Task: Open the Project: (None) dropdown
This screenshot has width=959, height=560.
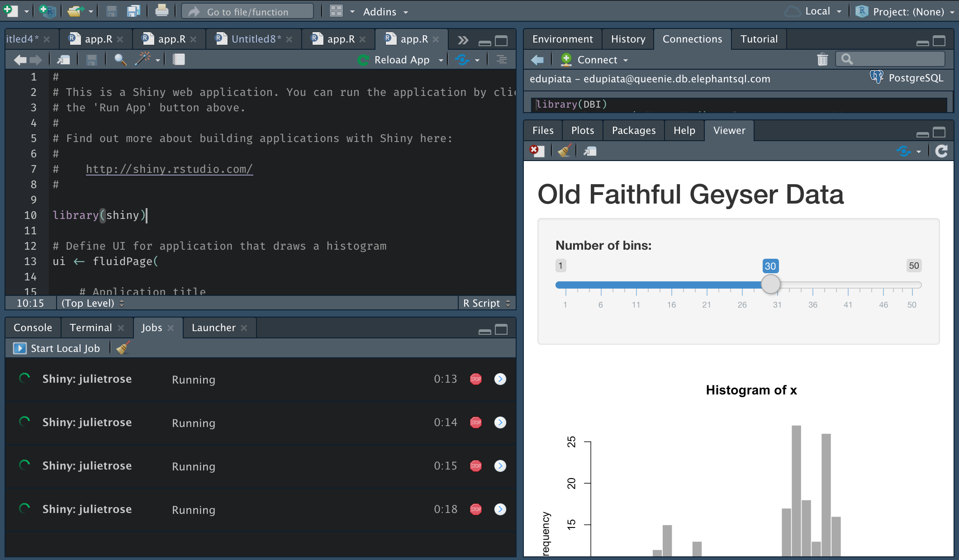Action: [x=905, y=12]
